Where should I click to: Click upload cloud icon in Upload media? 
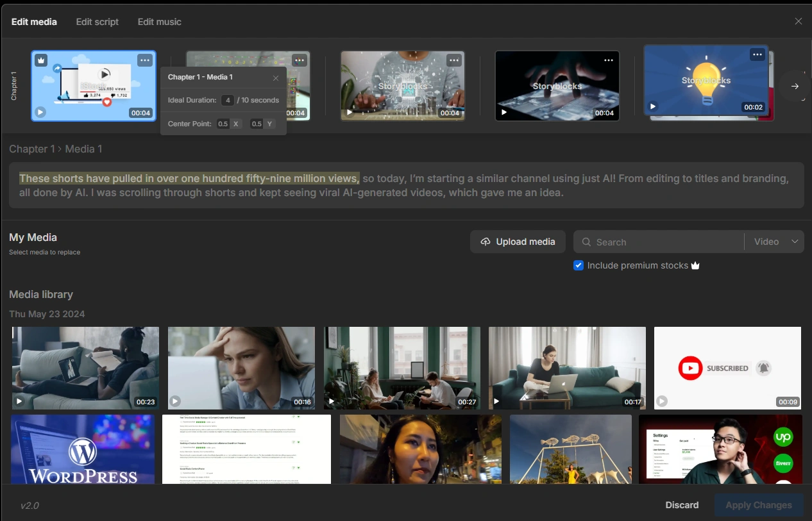[x=486, y=242]
